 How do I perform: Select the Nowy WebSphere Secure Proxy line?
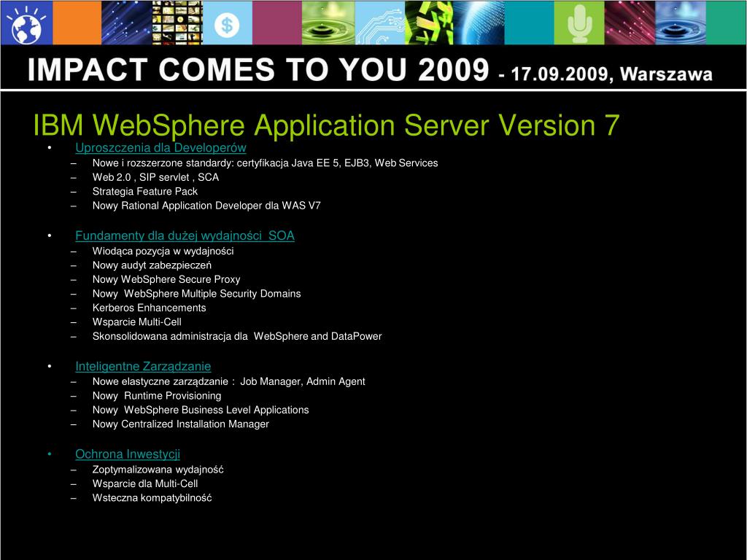(166, 279)
